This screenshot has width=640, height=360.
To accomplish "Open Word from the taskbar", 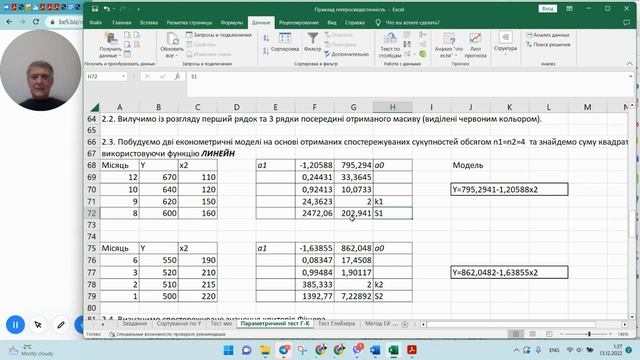I will 375,350.
